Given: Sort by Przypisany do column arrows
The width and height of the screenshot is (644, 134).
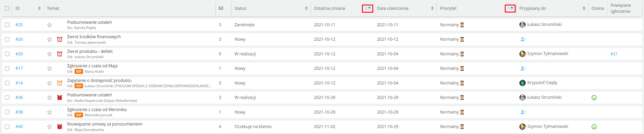Looking at the screenshot, I should 584,8.
